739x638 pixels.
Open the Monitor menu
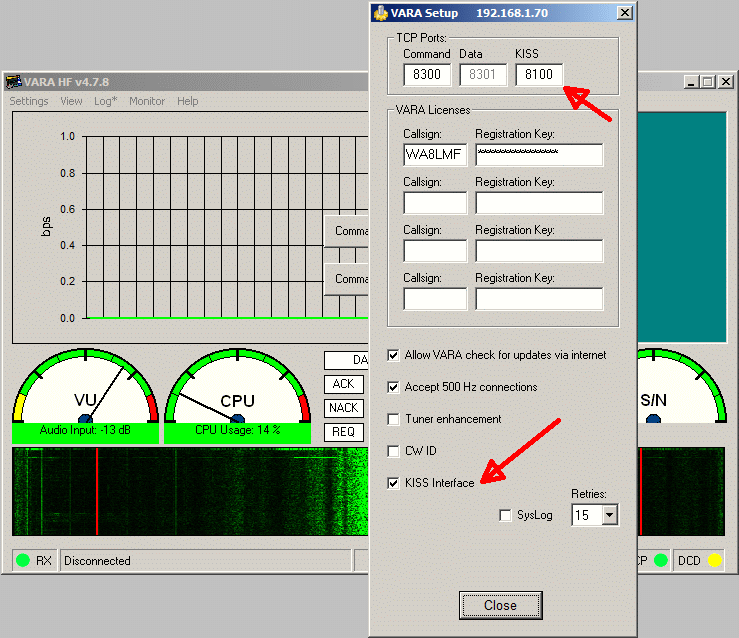[147, 101]
